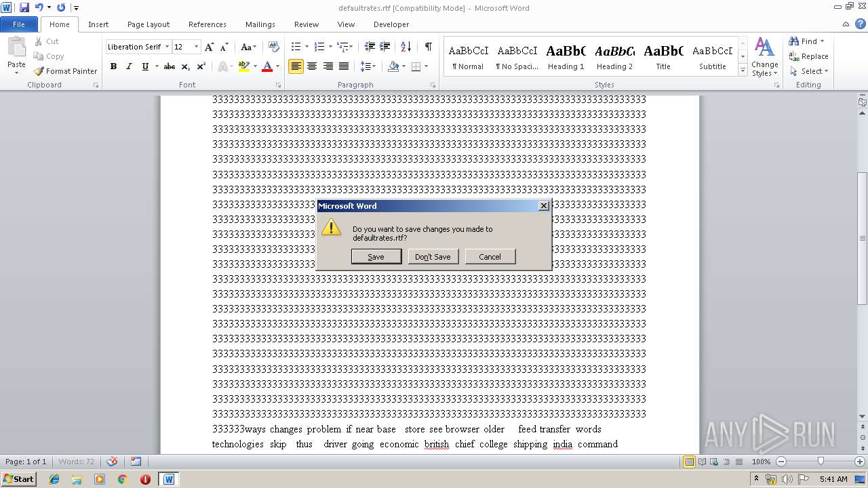The image size is (868, 488).
Task: Toggle Align Text Right
Action: pos(328,66)
